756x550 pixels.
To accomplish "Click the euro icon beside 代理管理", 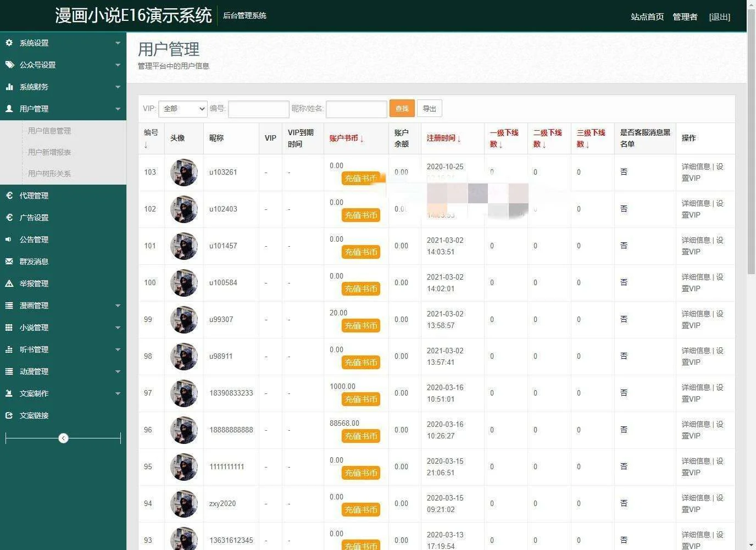I will [x=9, y=195].
